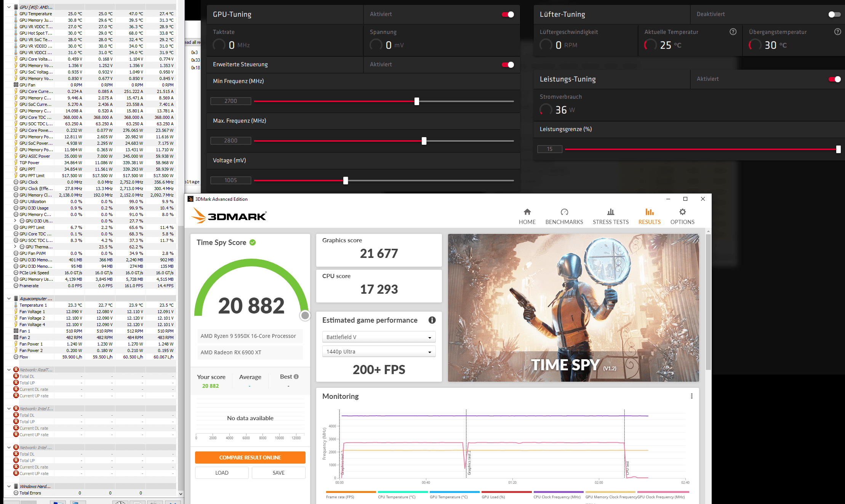The image size is (845, 504).
Task: Open the HOME tab in 3DMark
Action: [x=527, y=216]
